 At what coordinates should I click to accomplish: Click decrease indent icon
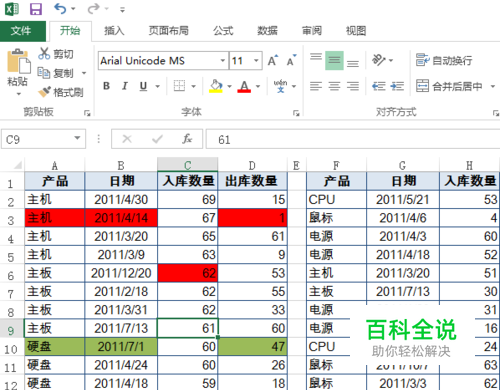pyautogui.click(x=379, y=86)
